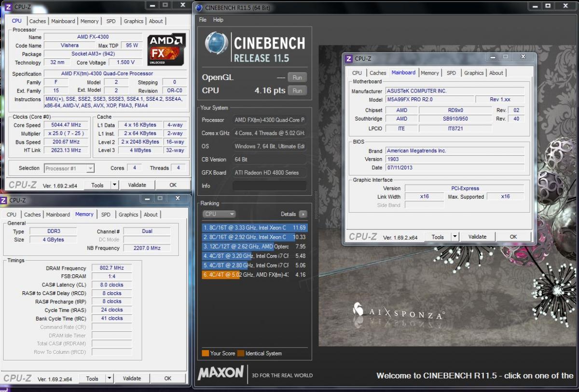
Task: Click the NB Frequency value 2207.0 MHz
Action: coord(147,248)
